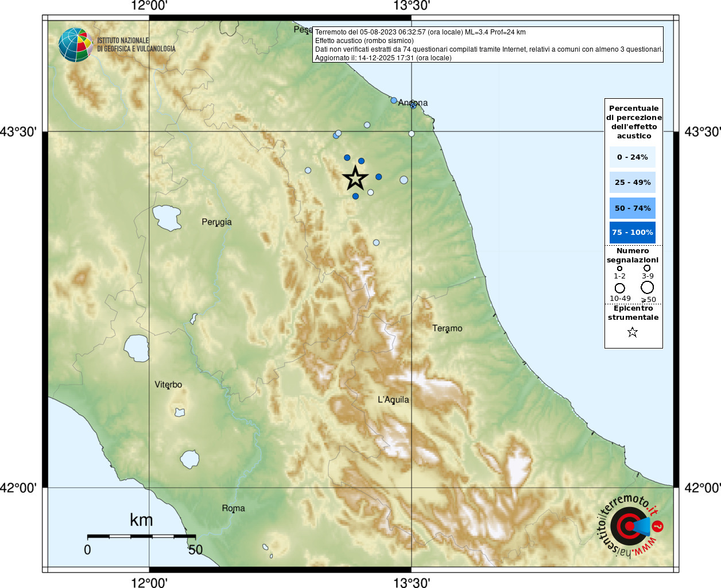Screen dimensions: 721x588
Task: Click the Roma city label
Action: (x=234, y=508)
